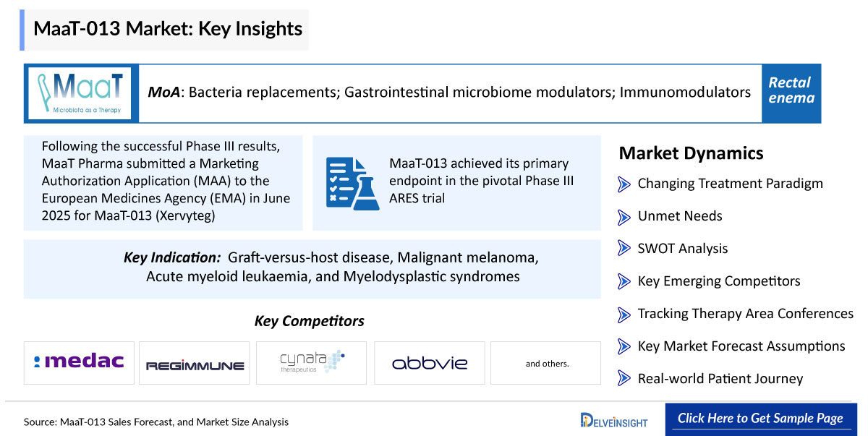Viewport: 868px width, 436px height.
Task: Open the Cynata Therapeutics logo
Action: (x=311, y=363)
